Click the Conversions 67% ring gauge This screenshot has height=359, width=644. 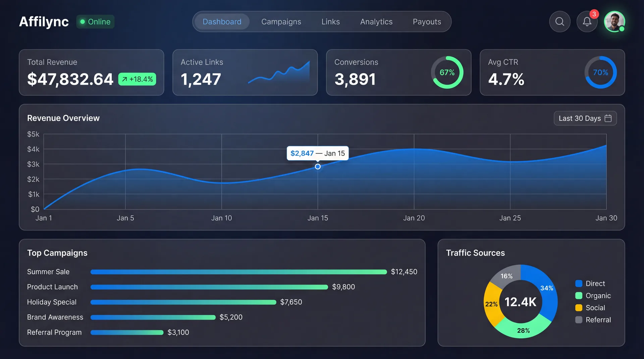[447, 72]
